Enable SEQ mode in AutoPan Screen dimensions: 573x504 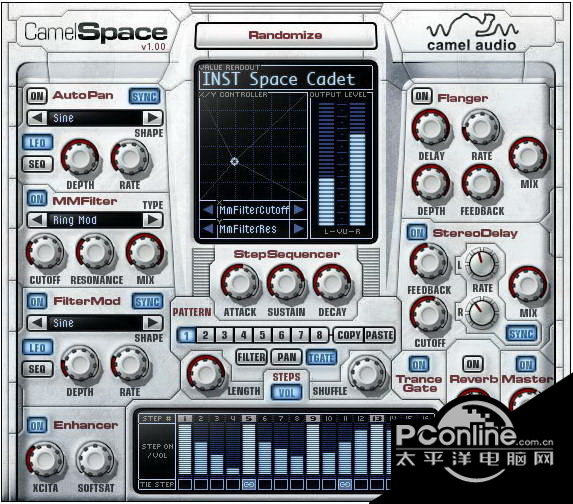point(38,164)
